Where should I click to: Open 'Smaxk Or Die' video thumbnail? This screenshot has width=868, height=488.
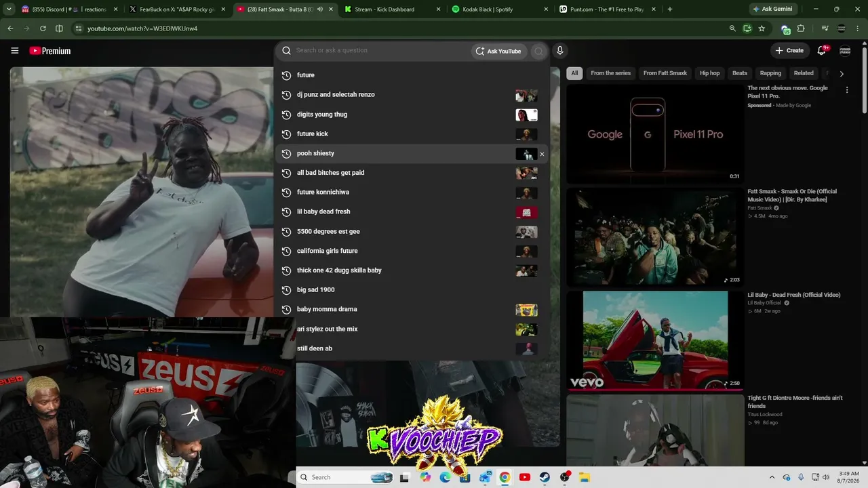coord(655,237)
